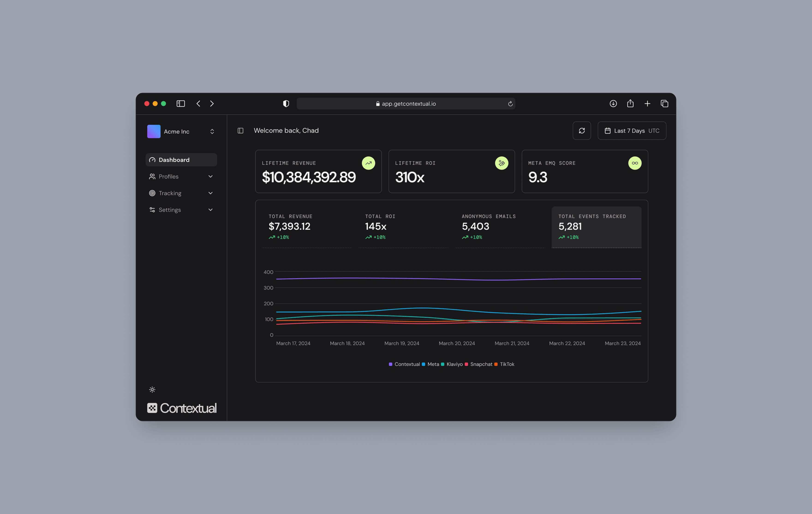Toggle the Safari sidebar button
Image resolution: width=812 pixels, height=514 pixels.
click(181, 104)
